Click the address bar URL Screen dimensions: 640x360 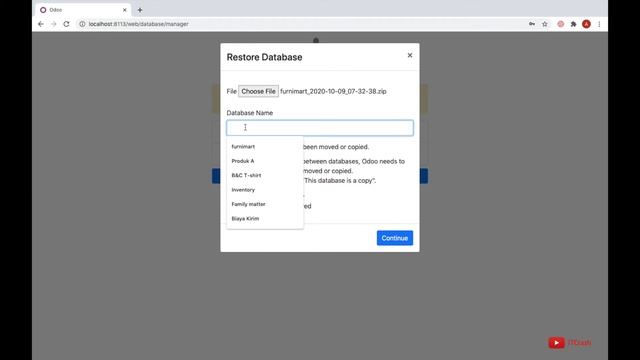click(x=138, y=24)
